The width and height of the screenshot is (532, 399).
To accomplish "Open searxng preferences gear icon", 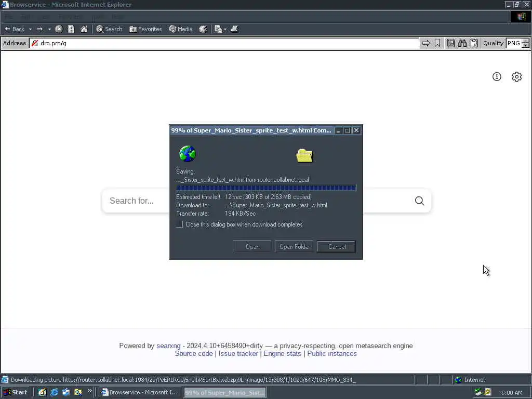I will click(516, 77).
